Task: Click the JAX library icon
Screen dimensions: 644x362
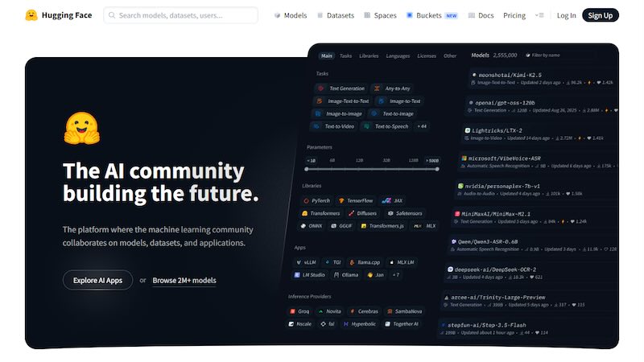Action: [386, 200]
